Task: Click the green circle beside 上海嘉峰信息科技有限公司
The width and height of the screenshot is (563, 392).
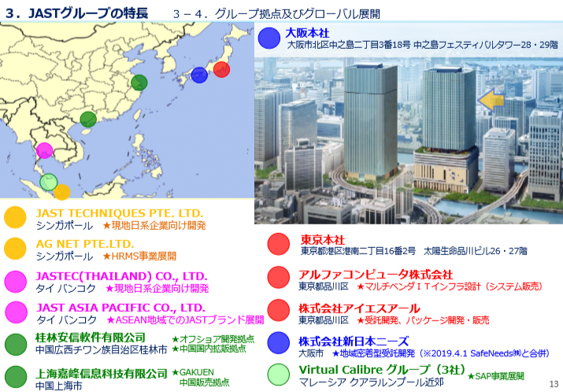Action: [x=16, y=376]
